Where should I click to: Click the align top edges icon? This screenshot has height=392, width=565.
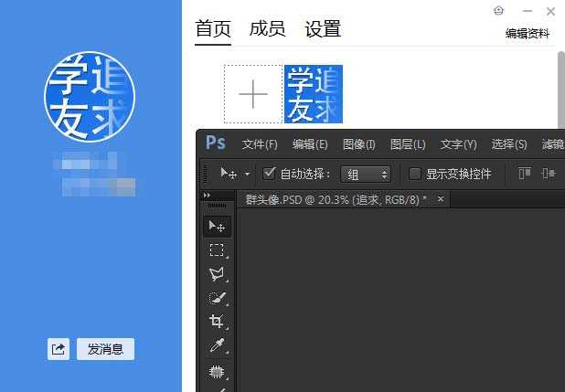point(525,174)
